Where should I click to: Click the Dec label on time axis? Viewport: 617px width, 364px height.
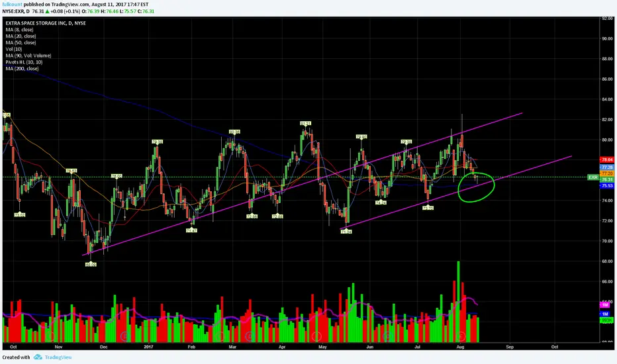tap(103, 347)
